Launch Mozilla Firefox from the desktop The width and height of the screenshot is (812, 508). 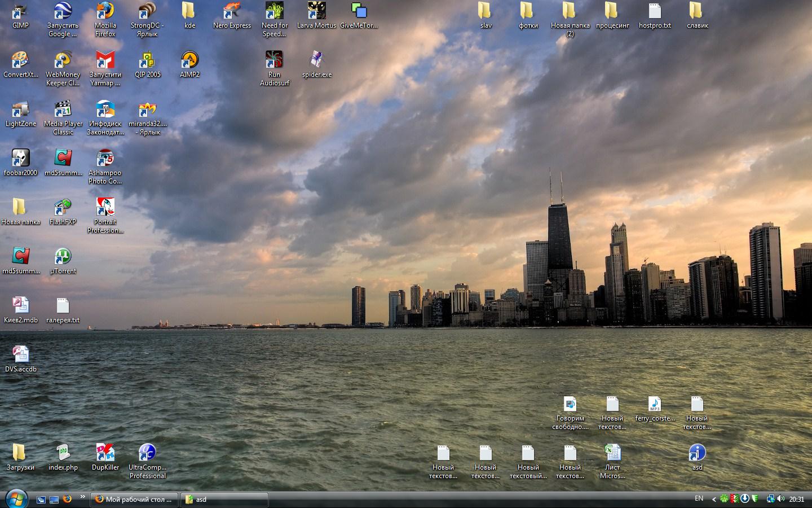[x=105, y=12]
